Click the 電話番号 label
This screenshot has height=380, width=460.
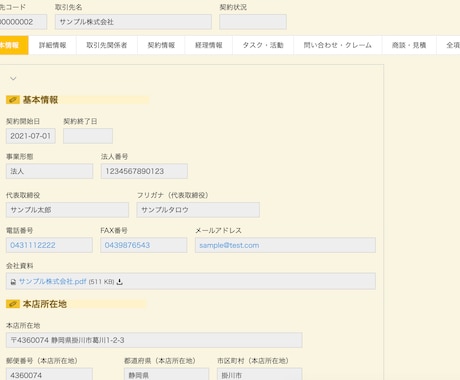coord(19,230)
